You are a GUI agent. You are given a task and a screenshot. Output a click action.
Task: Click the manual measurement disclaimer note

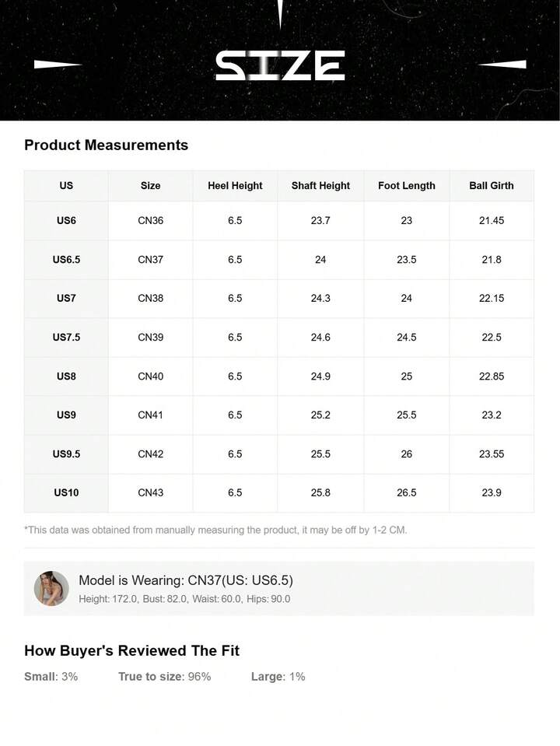click(x=215, y=531)
